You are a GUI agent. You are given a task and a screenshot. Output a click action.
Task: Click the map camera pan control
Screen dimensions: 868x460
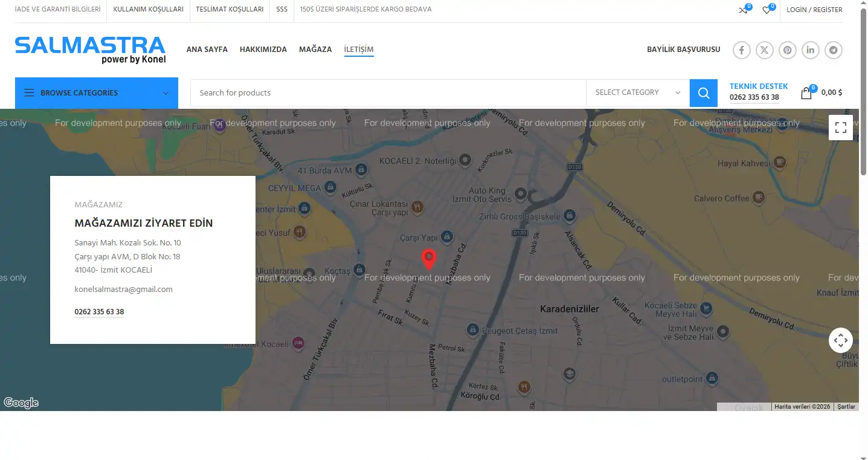coord(841,340)
